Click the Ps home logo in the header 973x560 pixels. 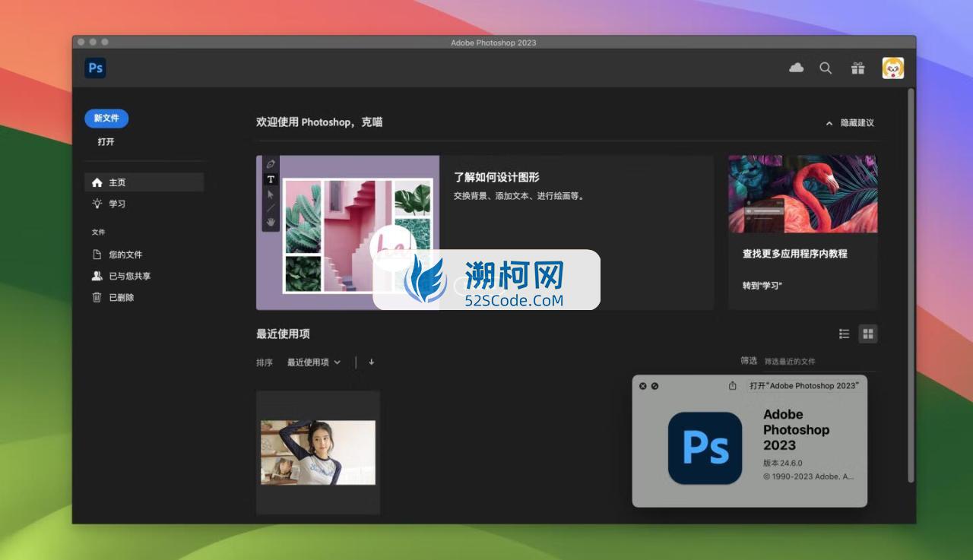[x=95, y=68]
